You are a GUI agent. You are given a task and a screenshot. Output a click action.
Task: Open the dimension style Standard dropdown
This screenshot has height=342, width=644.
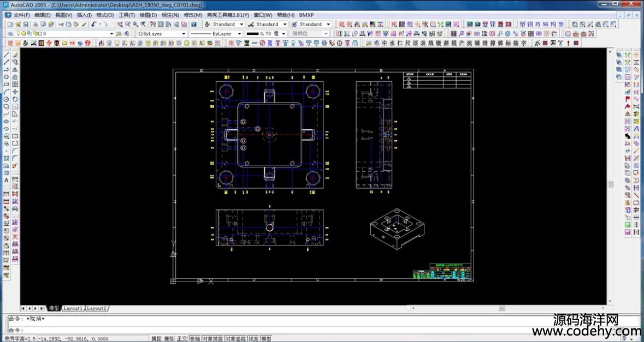click(285, 25)
